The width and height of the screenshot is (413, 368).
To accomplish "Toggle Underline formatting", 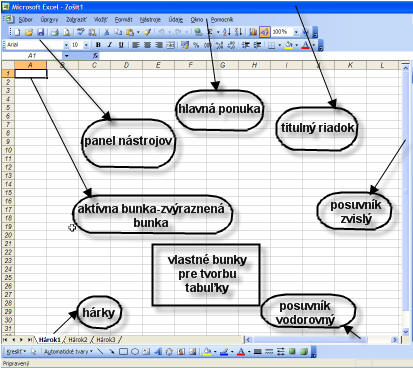I will coord(121,45).
